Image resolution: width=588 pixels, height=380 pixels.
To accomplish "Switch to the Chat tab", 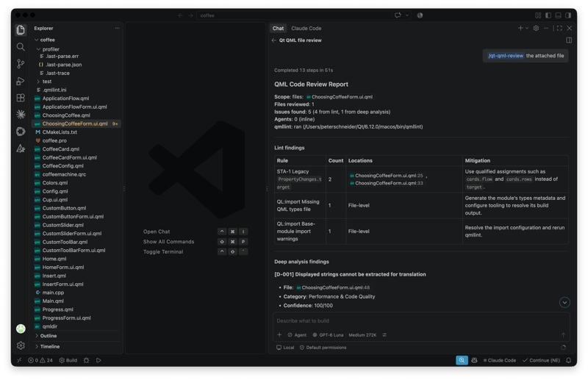I will click(x=279, y=28).
